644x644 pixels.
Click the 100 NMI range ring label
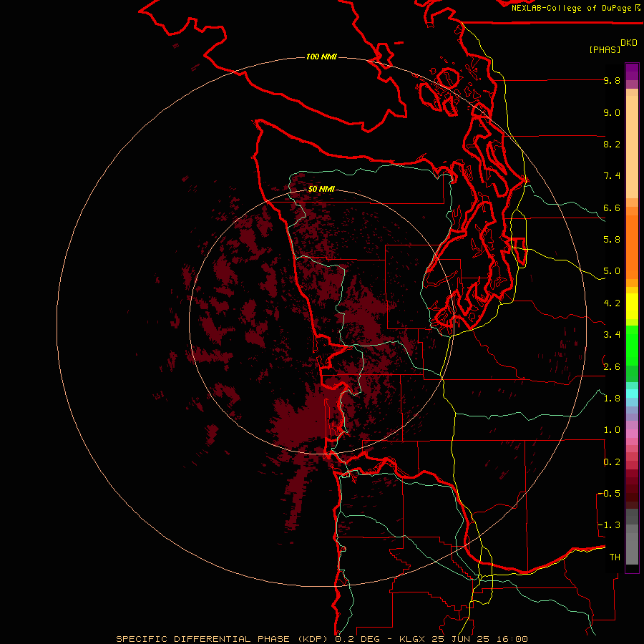click(x=321, y=57)
